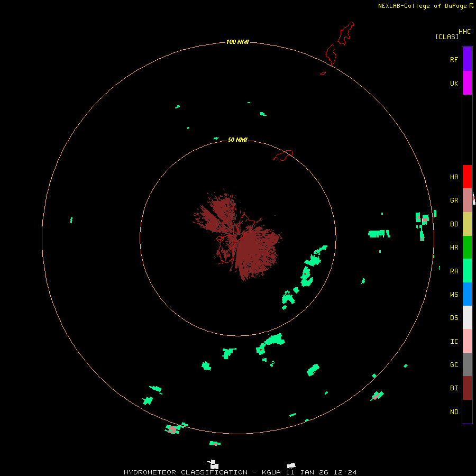Click the 11 JAN 26 date stamp
This screenshot has width=476, height=476.
[x=307, y=472]
